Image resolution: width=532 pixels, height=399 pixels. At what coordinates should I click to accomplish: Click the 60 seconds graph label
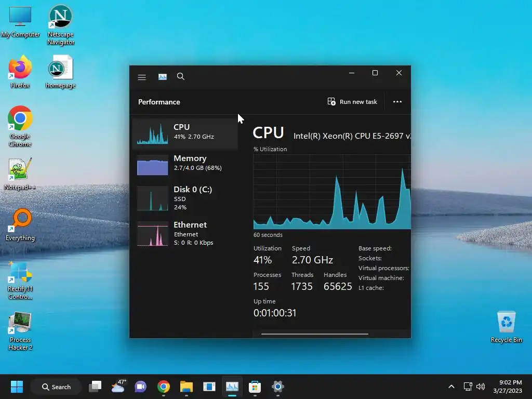pos(268,235)
